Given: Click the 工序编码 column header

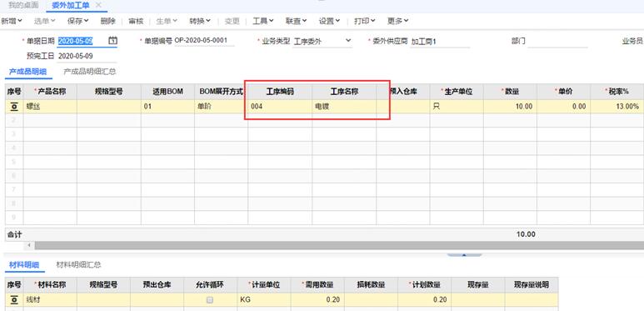Looking at the screenshot, I should pyautogui.click(x=280, y=92).
